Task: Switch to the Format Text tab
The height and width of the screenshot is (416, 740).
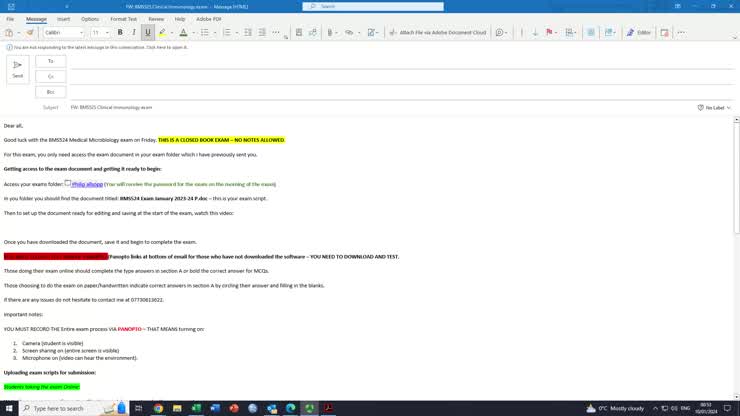Action: 124,19
